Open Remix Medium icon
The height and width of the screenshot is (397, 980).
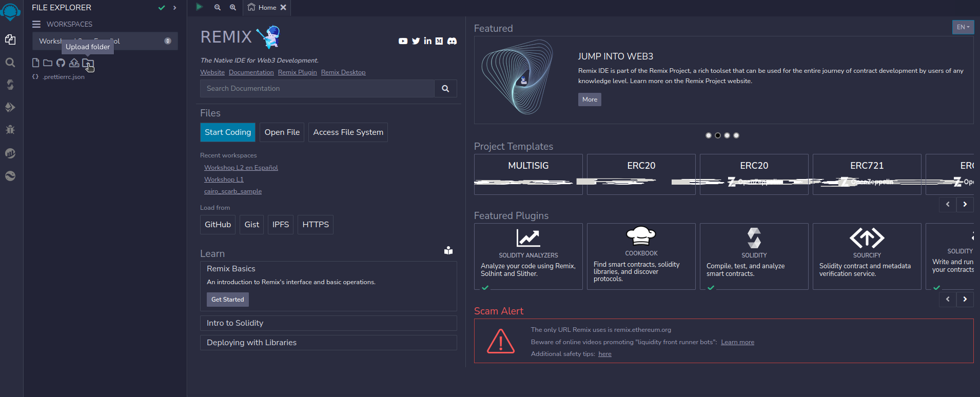click(439, 41)
